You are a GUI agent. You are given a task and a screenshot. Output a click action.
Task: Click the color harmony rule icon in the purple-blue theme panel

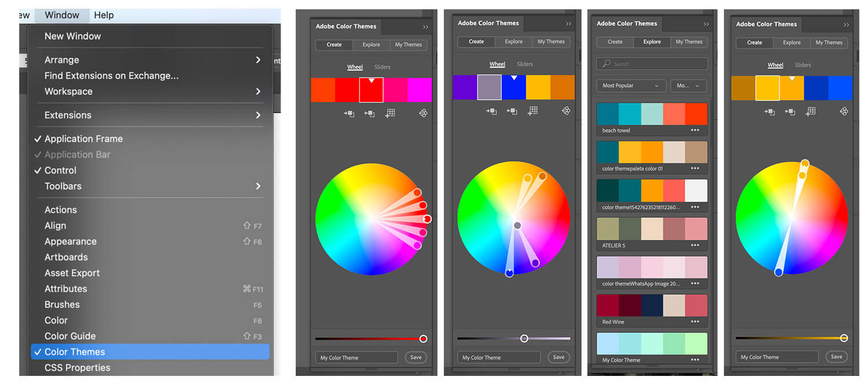(x=565, y=111)
